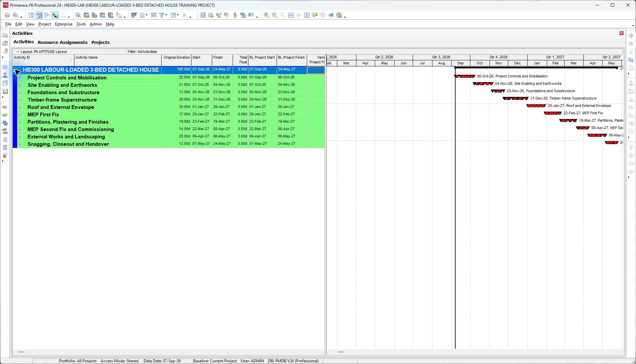Click the Filter funnel icon
Image resolution: width=636 pixels, height=364 pixels.
pyautogui.click(x=162, y=15)
